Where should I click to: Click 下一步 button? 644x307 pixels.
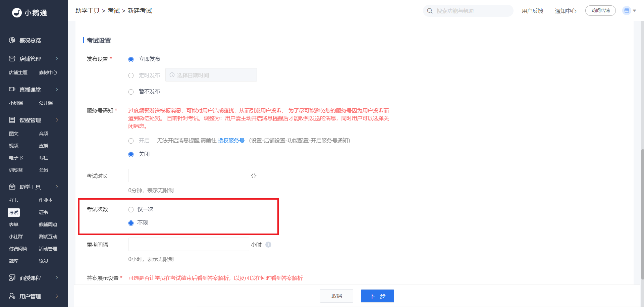pos(377,296)
